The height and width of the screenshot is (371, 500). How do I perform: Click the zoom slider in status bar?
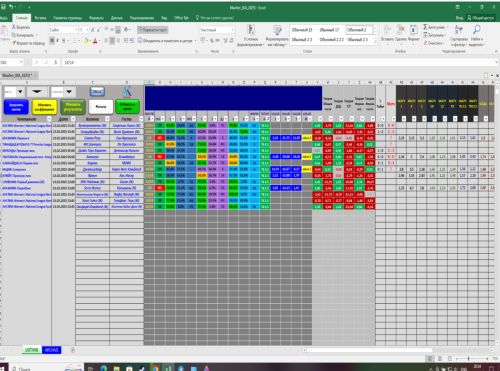[468, 358]
